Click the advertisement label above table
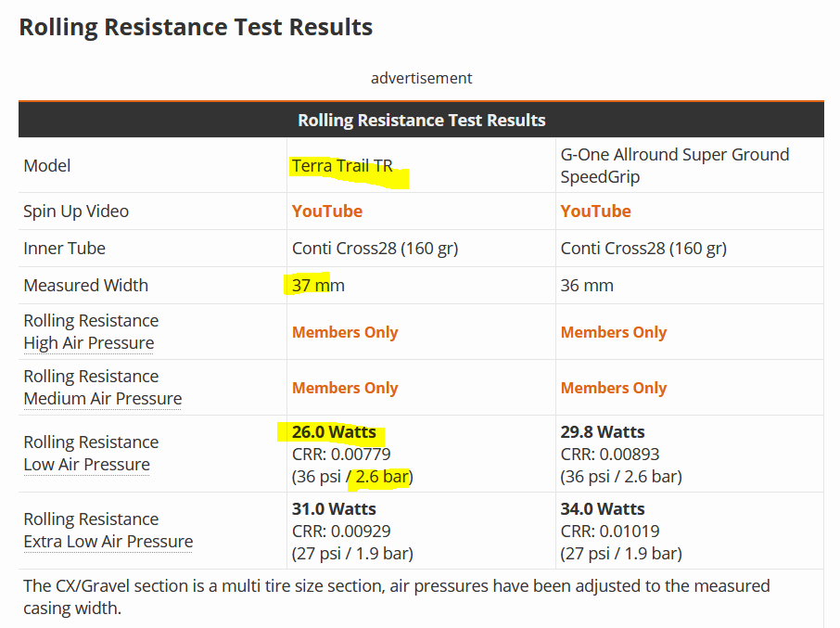Screen dimensions: 840x628 tap(421, 78)
